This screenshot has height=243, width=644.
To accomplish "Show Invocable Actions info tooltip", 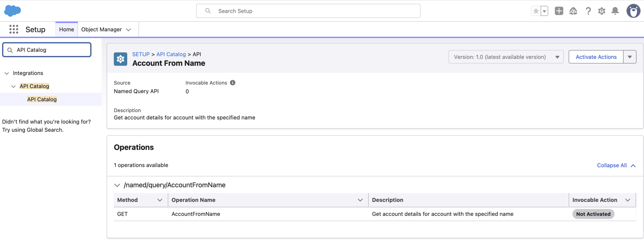I will (x=232, y=83).
